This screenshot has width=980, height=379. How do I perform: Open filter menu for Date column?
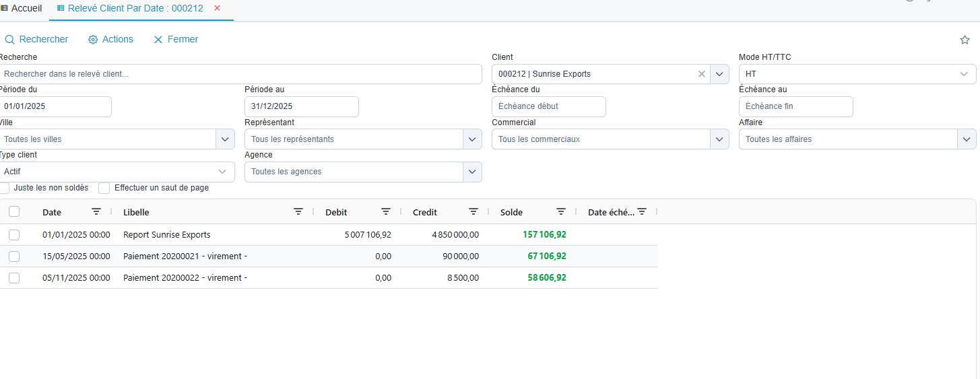click(96, 212)
